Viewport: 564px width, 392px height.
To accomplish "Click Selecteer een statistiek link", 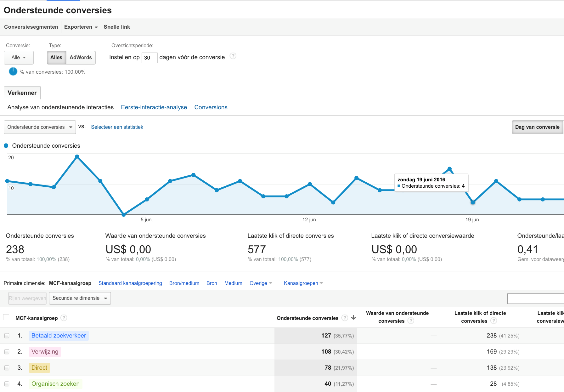I will click(117, 127).
